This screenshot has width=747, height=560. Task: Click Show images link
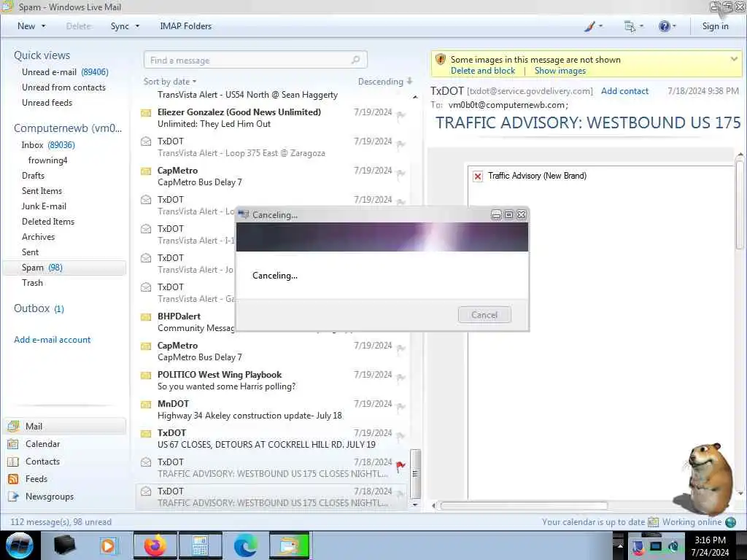pos(560,71)
